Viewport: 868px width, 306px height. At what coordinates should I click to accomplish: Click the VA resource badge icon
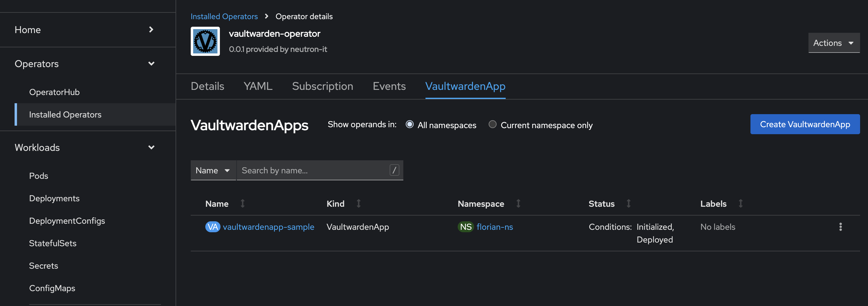tap(213, 227)
